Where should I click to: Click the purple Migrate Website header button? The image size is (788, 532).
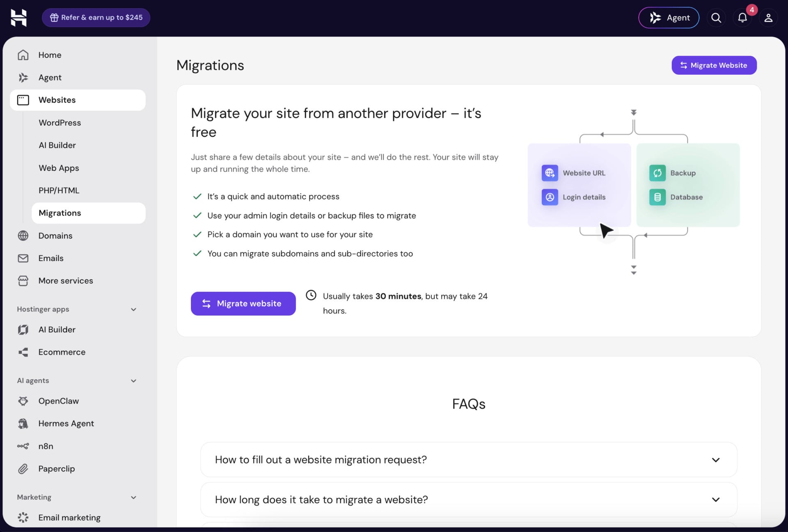click(714, 65)
